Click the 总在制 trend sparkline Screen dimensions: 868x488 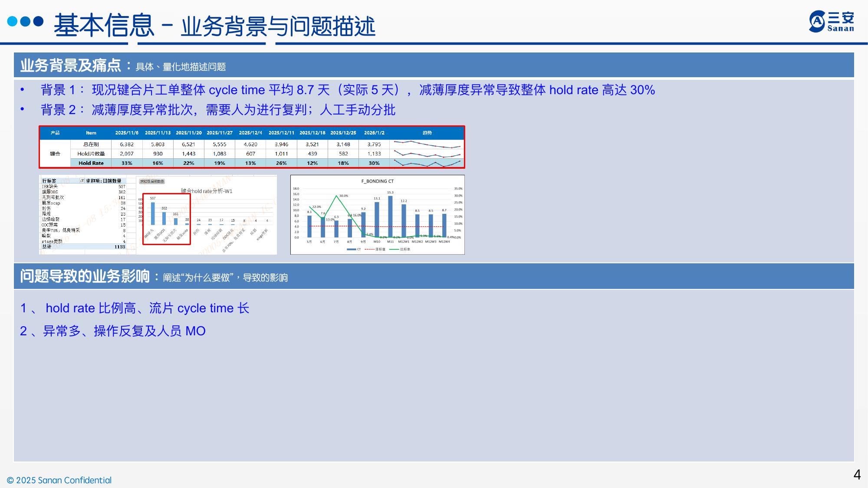tap(427, 144)
